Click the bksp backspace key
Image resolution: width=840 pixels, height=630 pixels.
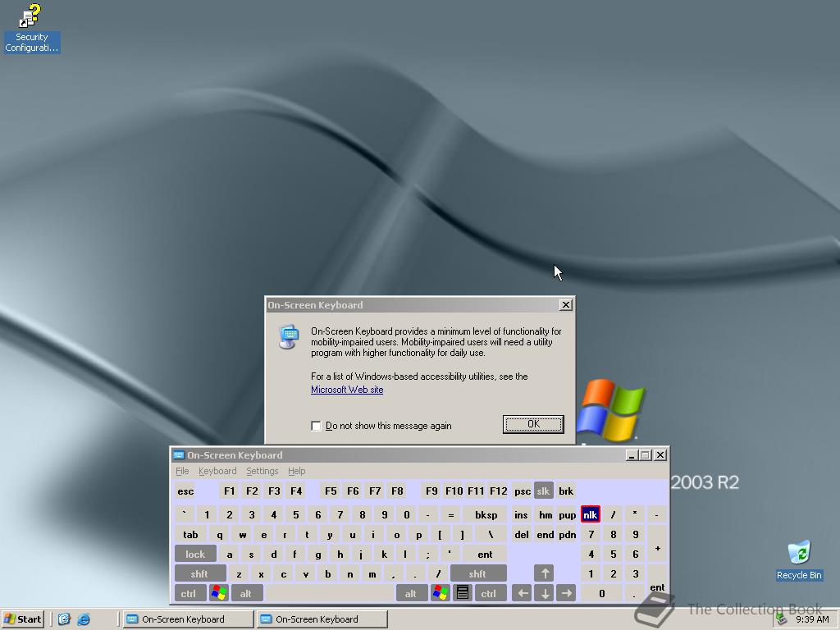tap(486, 514)
